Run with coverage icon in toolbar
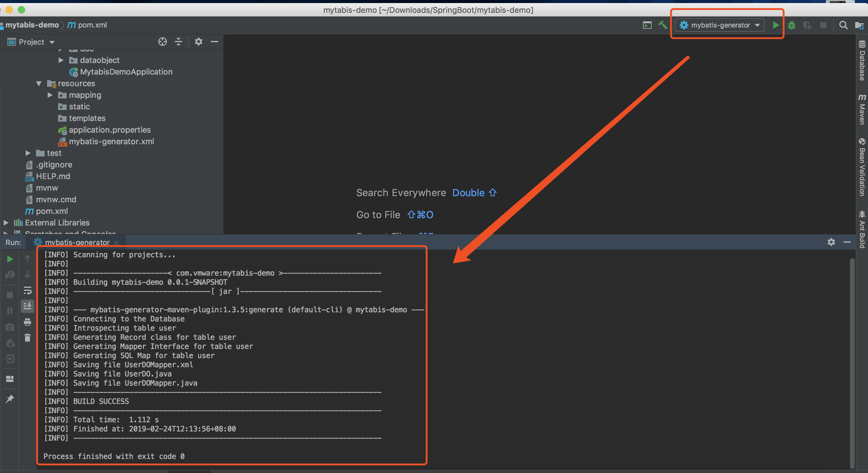Screen dimensions: 868x473 (x=807, y=25)
